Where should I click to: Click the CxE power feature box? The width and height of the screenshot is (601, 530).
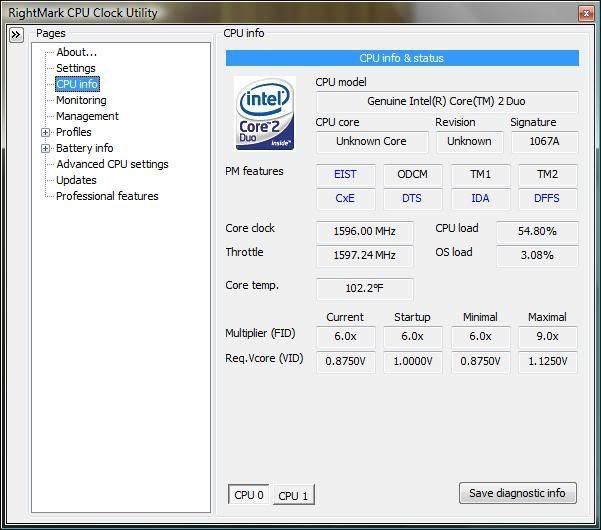pyautogui.click(x=345, y=199)
